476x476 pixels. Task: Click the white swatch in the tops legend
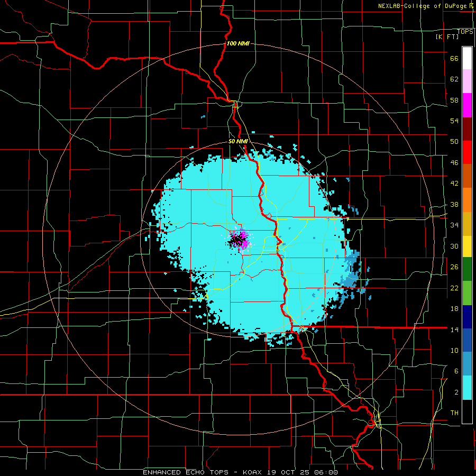pos(467,58)
